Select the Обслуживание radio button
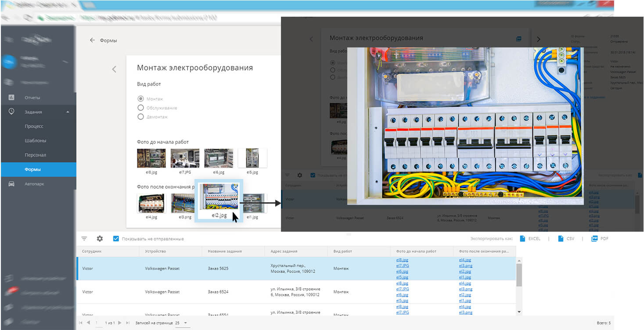 click(x=141, y=108)
